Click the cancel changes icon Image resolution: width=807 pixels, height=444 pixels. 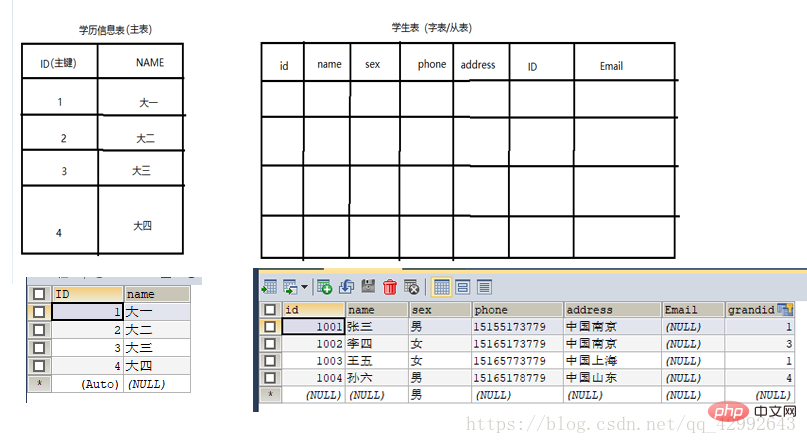[412, 287]
